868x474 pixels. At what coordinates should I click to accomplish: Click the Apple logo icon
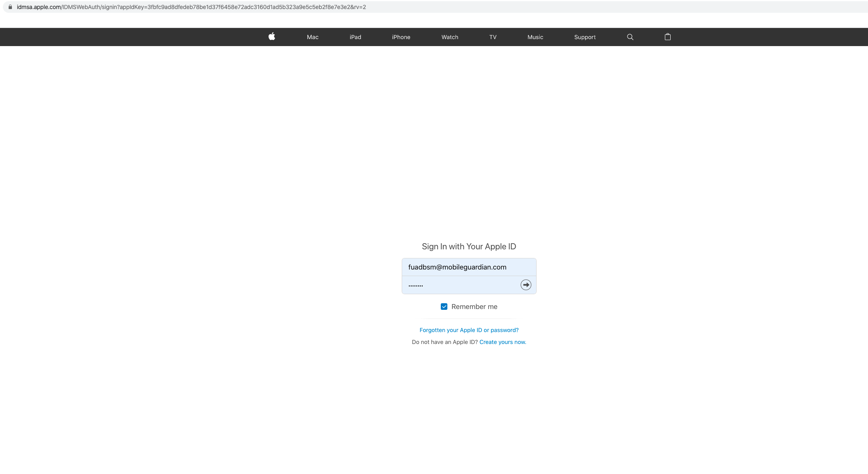click(x=272, y=37)
